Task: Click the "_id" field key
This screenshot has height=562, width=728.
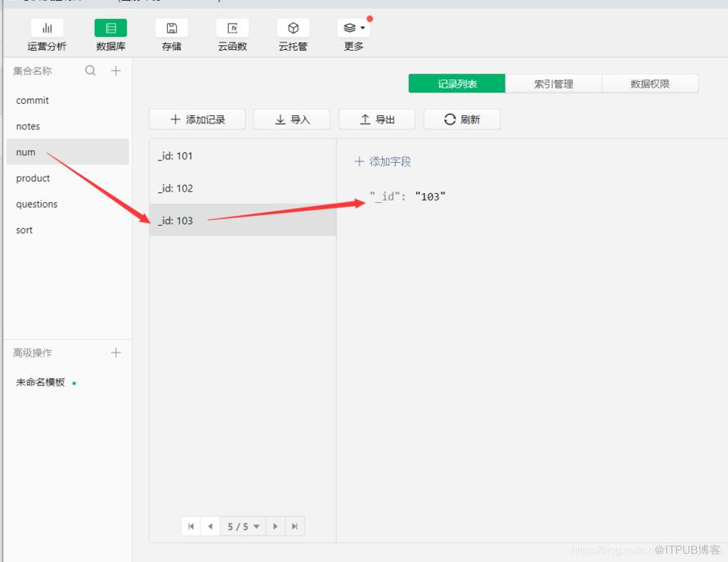Action: point(385,196)
